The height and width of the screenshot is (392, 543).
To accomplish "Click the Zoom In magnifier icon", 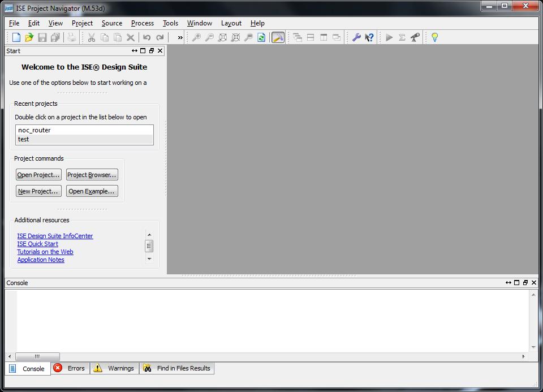I will coord(196,37).
